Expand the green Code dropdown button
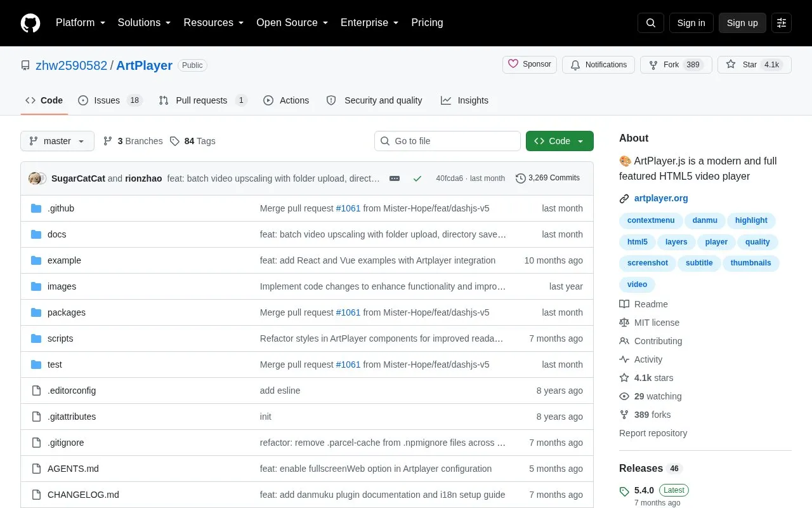The image size is (812, 508). 560,141
